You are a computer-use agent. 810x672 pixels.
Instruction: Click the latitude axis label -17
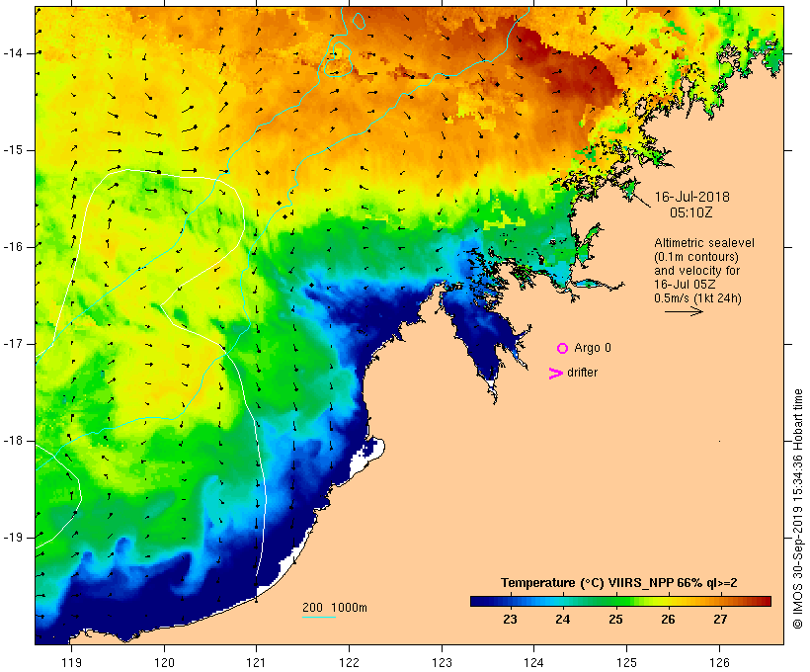(13, 344)
